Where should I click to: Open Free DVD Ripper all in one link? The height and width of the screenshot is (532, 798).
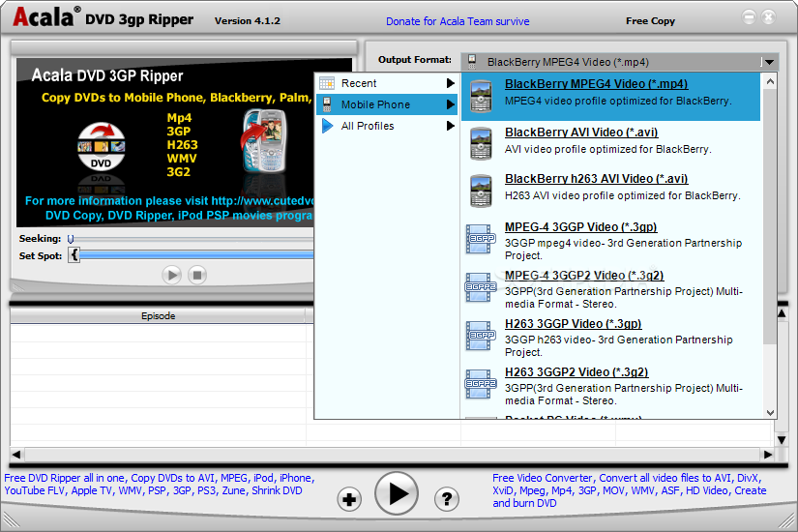point(160,485)
